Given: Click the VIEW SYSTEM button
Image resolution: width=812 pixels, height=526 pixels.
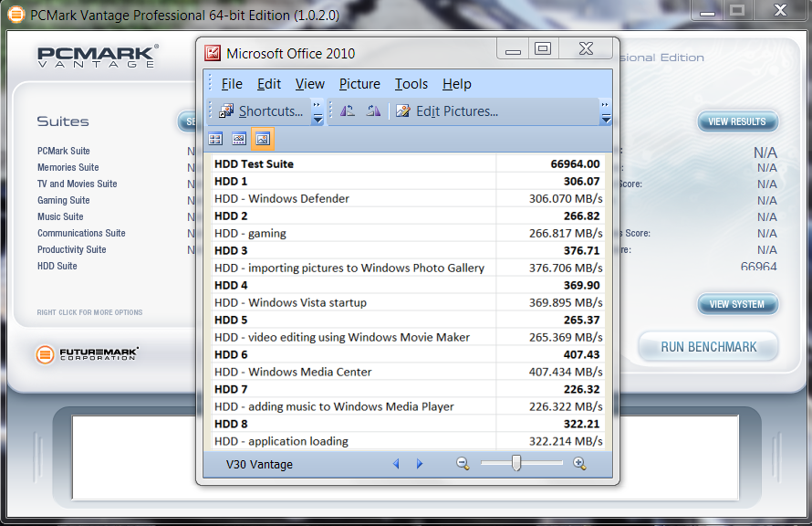Looking at the screenshot, I should (737, 304).
